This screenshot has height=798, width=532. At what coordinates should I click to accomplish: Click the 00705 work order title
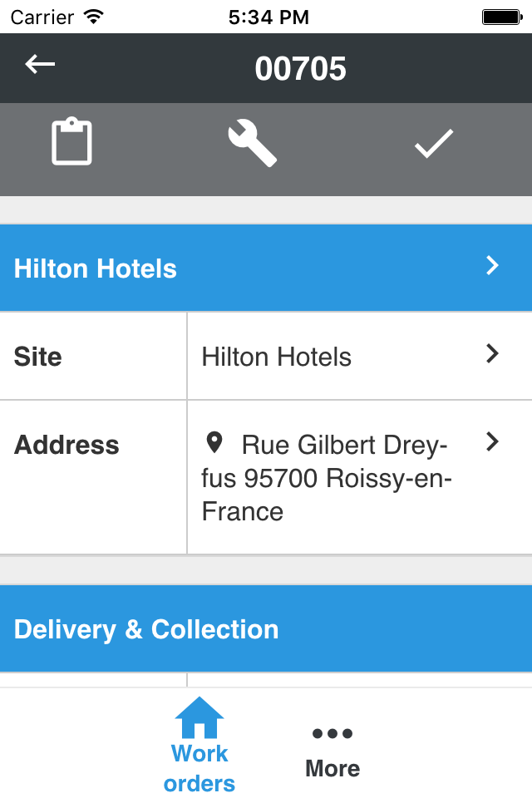coord(300,69)
